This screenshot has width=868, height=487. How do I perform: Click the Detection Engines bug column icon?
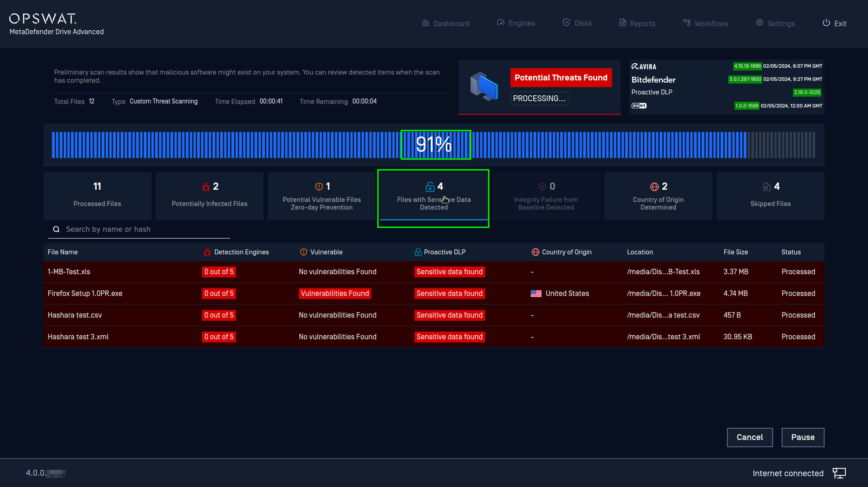(x=207, y=252)
